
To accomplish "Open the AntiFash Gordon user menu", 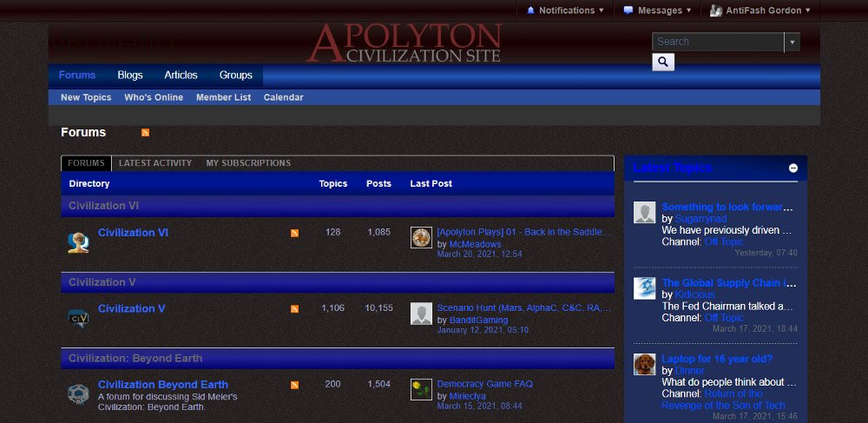I will tap(760, 10).
